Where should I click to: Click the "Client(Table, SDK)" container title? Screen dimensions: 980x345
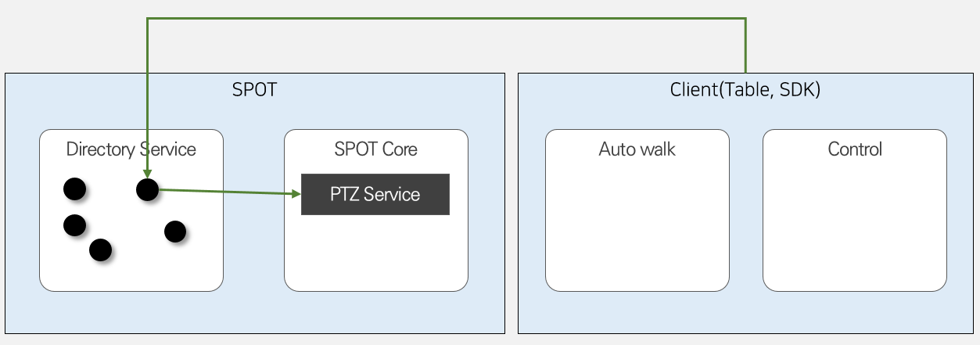[x=745, y=89]
